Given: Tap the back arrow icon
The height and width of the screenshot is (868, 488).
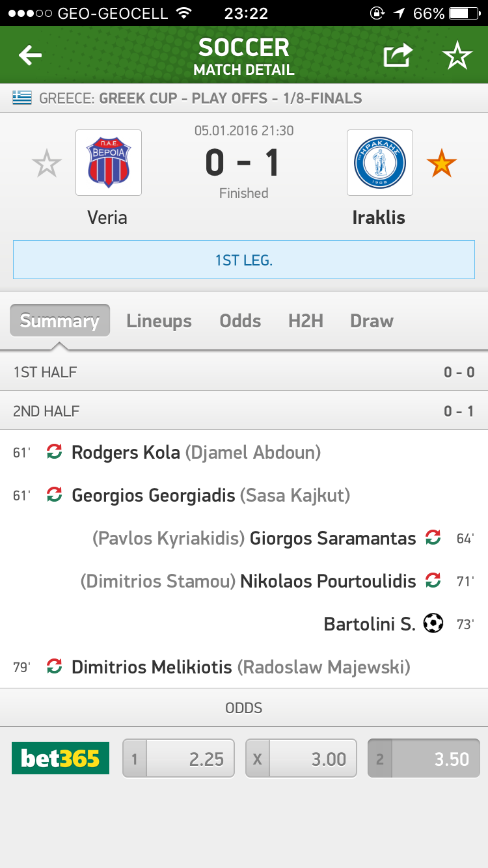Looking at the screenshot, I should point(30,56).
